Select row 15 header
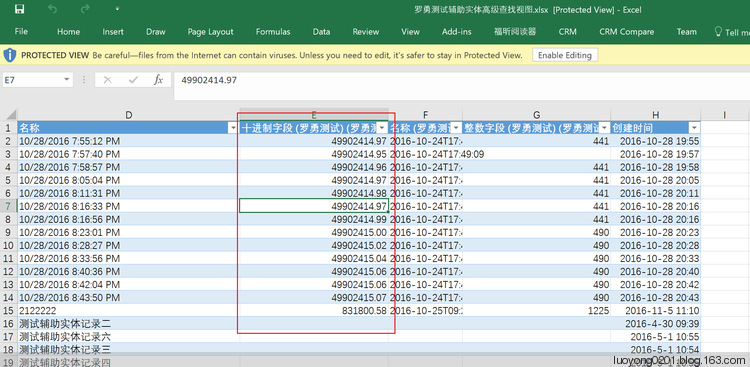Viewport: 750px width, 367px height. pos(9,310)
